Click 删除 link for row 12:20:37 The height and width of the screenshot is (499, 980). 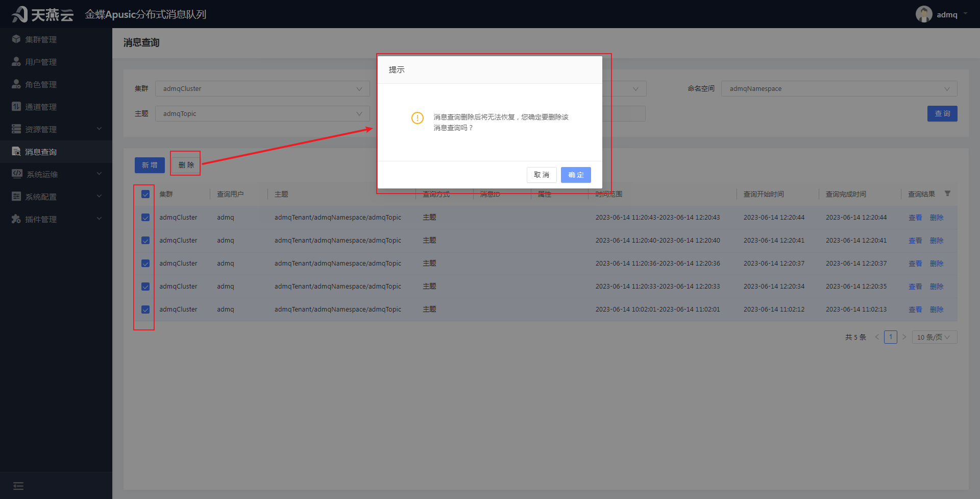[x=937, y=264]
